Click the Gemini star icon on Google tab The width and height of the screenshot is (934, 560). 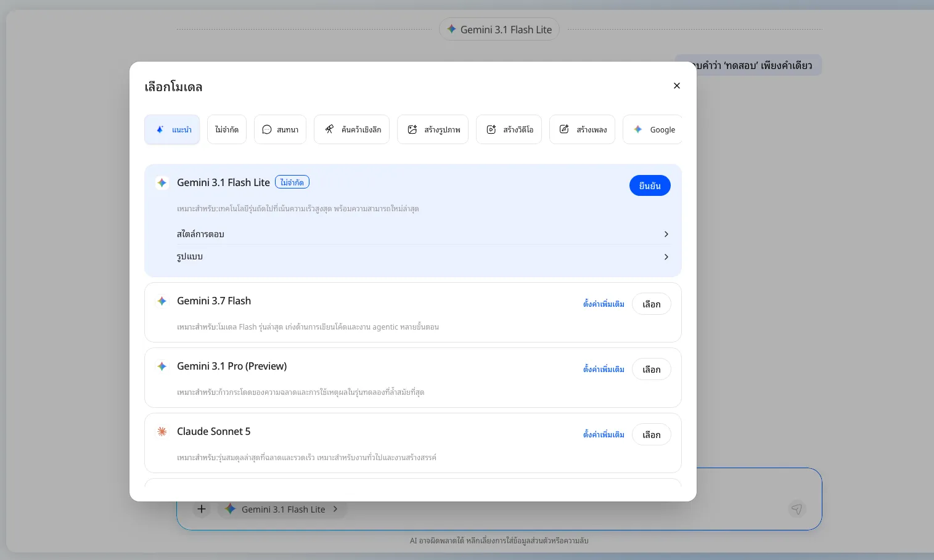[638, 129]
